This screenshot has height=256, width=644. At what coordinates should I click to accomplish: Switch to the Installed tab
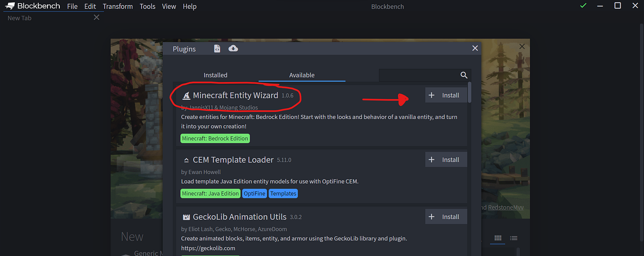click(216, 75)
